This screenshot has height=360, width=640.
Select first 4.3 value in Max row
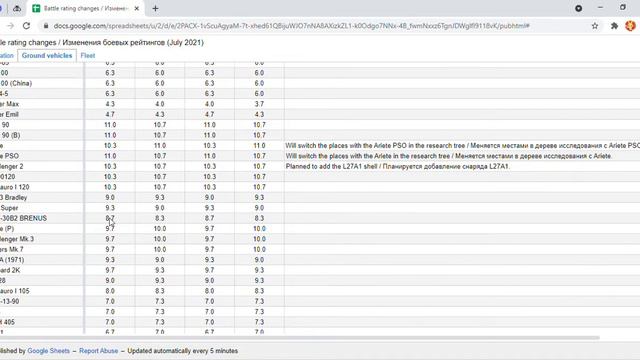(x=110, y=104)
